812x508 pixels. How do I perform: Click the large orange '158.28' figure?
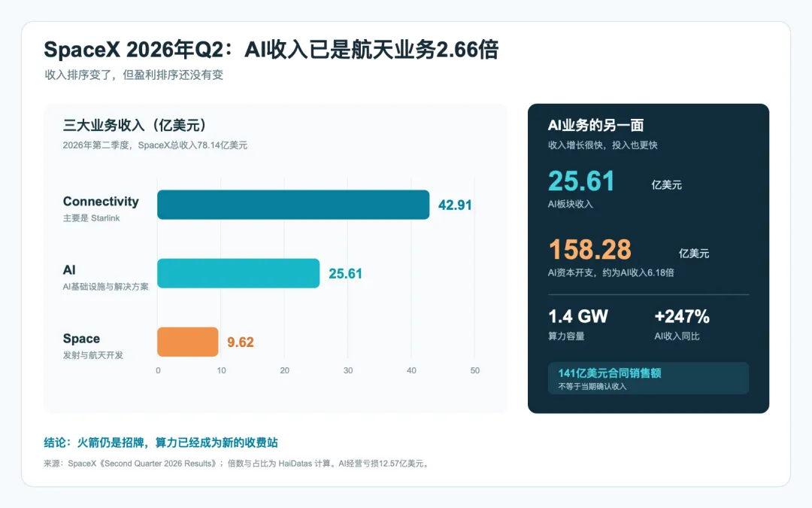point(590,250)
